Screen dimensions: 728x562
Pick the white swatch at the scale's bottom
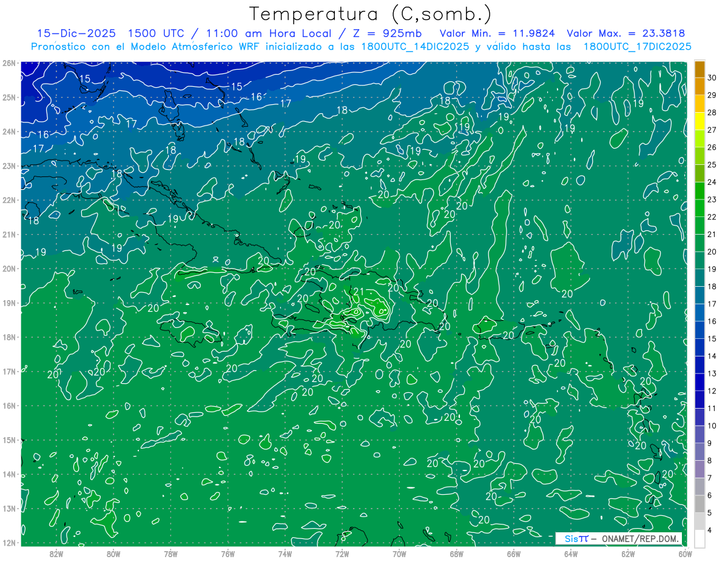click(699, 538)
